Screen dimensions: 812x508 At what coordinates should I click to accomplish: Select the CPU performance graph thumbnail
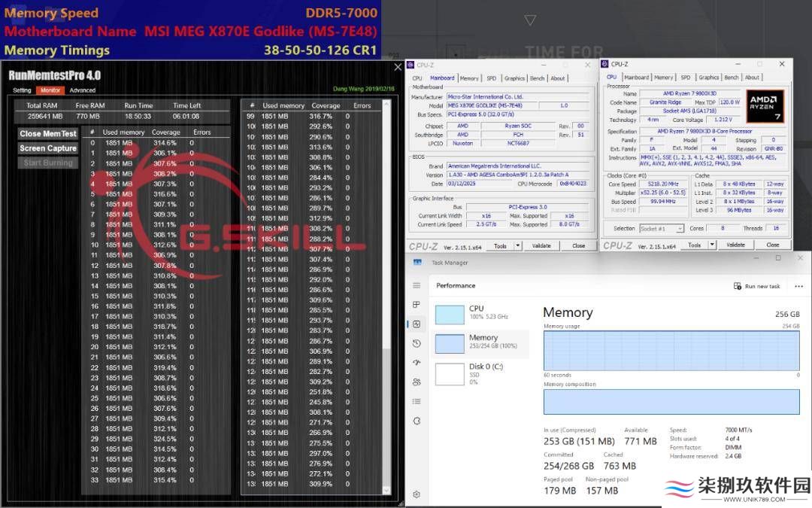click(x=450, y=315)
